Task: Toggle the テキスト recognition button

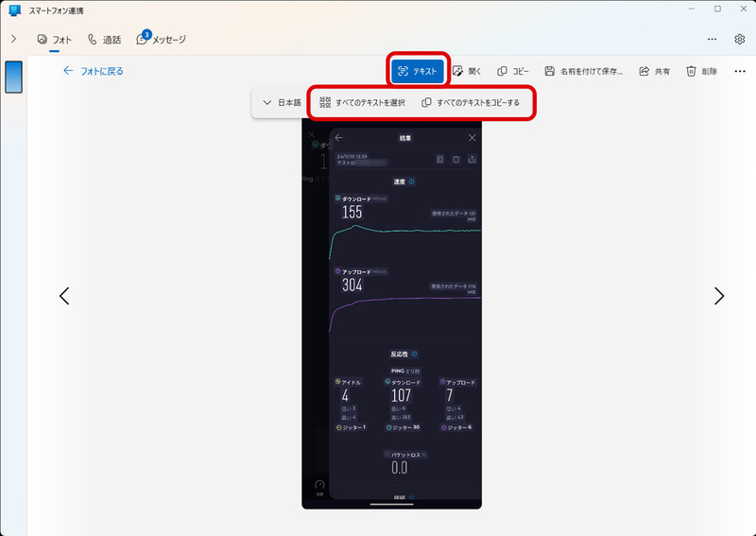Action: tap(417, 71)
